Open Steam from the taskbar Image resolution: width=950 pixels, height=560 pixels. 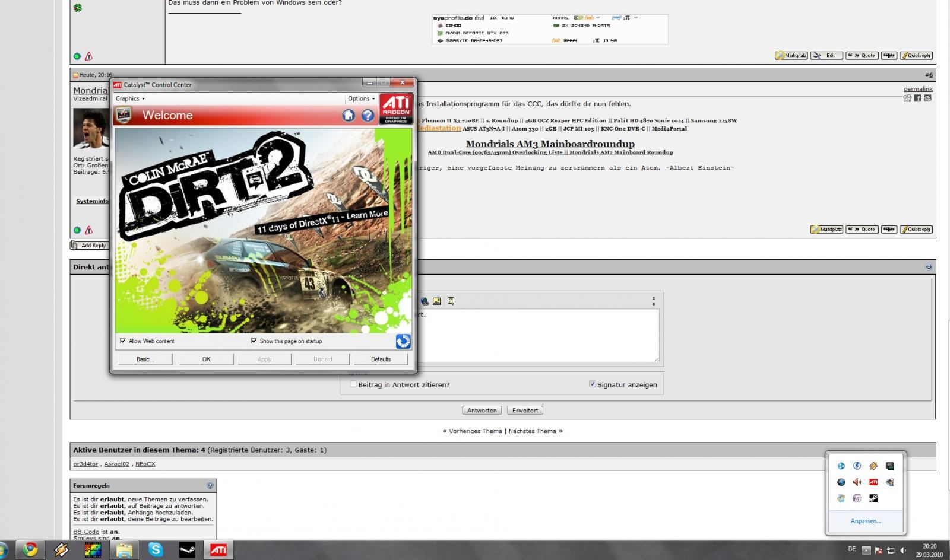[187, 550]
